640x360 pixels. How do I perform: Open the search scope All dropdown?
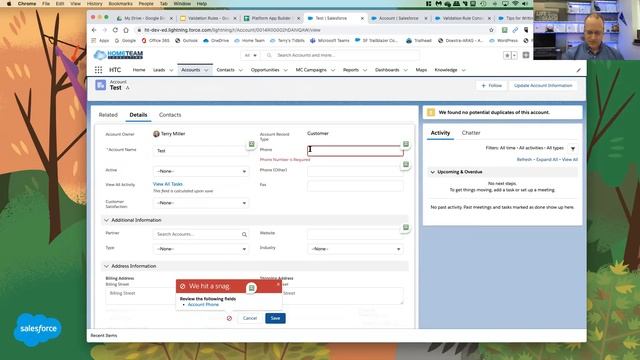[x=250, y=55]
